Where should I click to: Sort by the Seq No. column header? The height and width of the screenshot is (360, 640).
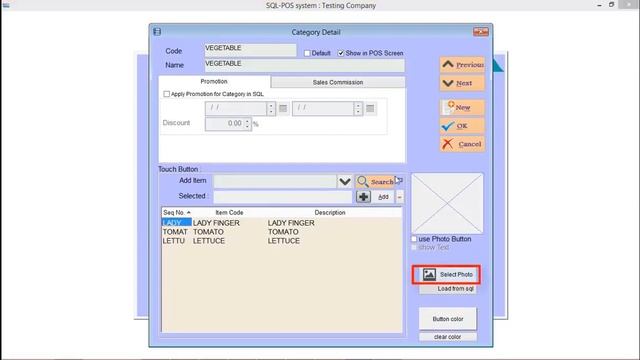tap(177, 213)
